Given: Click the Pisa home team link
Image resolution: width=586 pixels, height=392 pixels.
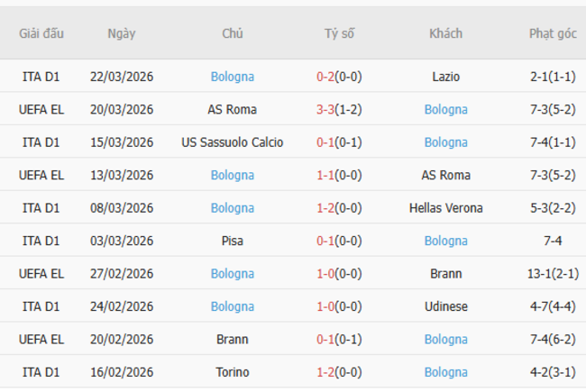Looking at the screenshot, I should click(x=232, y=241).
